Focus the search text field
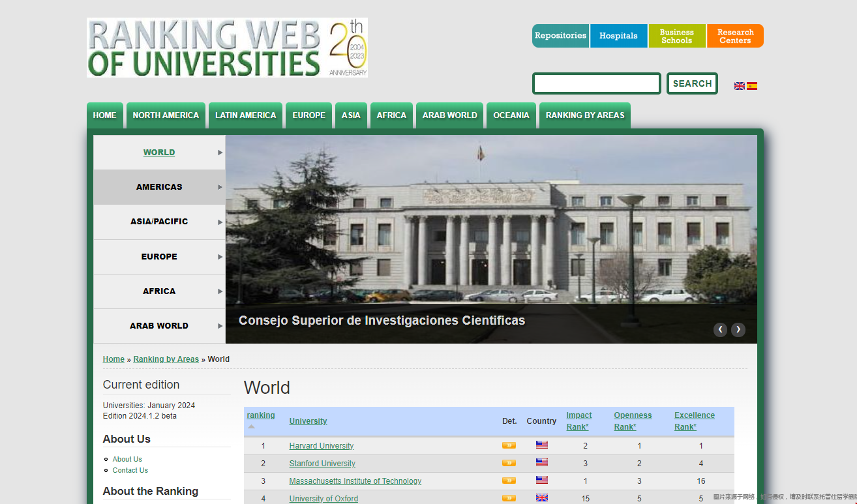The width and height of the screenshot is (857, 504). [597, 83]
